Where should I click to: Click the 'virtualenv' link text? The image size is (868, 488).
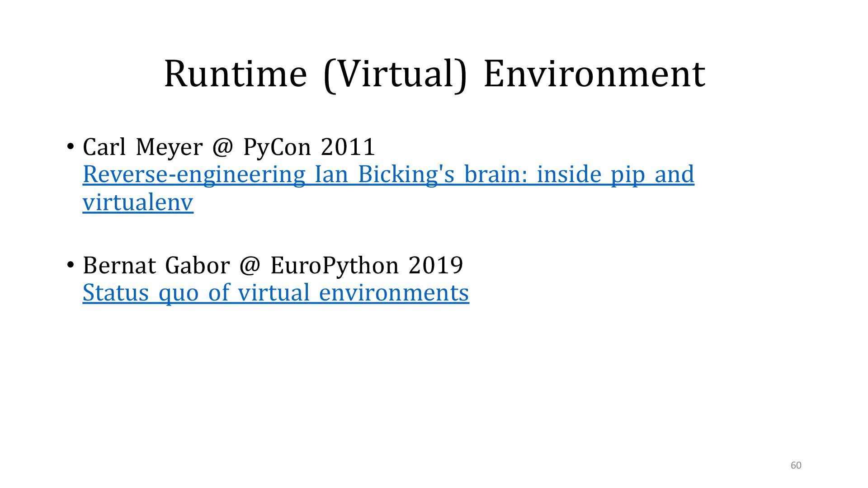pyautogui.click(x=138, y=202)
